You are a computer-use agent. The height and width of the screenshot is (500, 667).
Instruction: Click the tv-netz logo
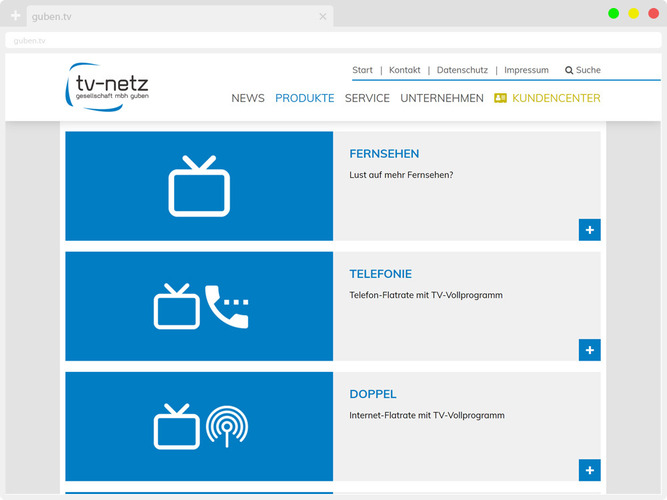click(108, 87)
